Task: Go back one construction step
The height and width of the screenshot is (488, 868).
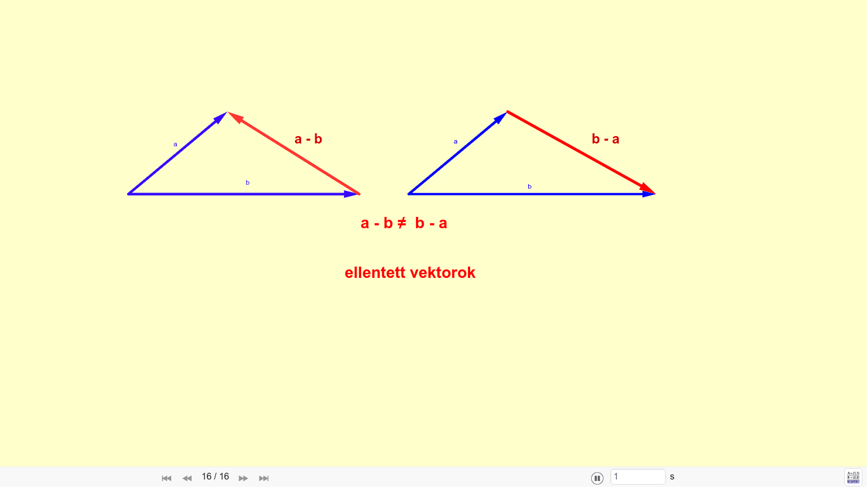Action: point(187,478)
